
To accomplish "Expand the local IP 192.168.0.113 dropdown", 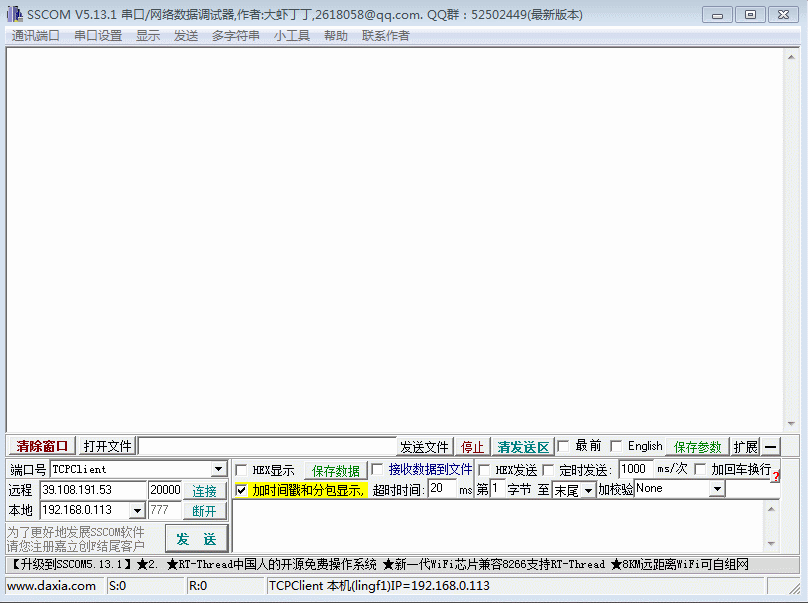I will (136, 511).
